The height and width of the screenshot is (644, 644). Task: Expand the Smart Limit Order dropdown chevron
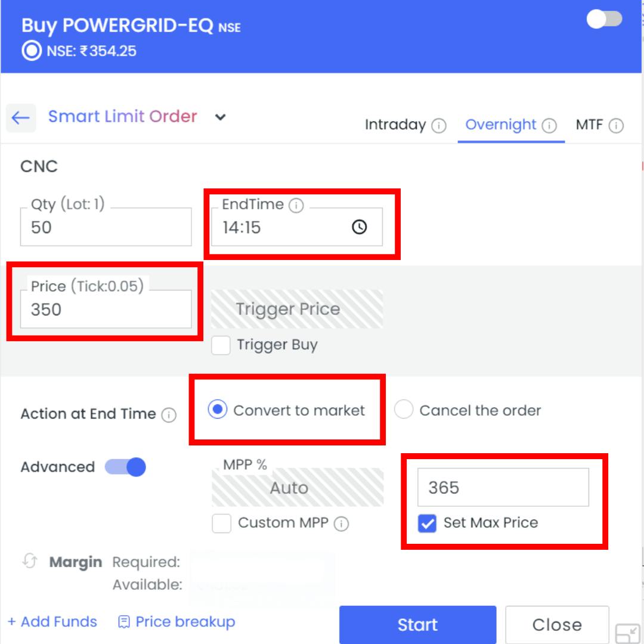(x=221, y=117)
